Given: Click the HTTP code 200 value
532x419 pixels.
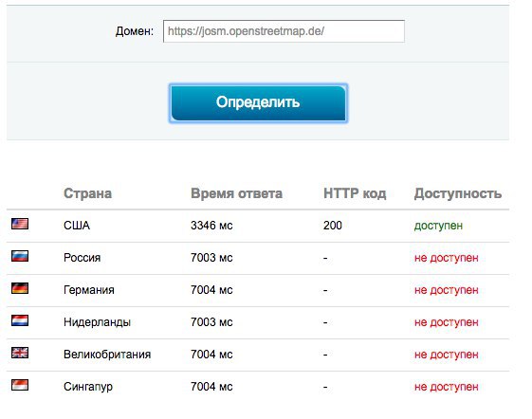Looking at the screenshot, I should [x=333, y=226].
